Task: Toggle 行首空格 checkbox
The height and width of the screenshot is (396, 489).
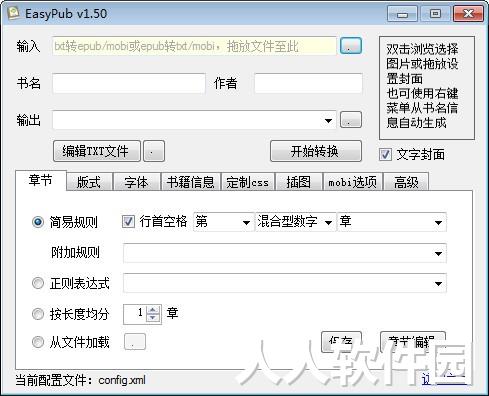Action: pyautogui.click(x=128, y=221)
